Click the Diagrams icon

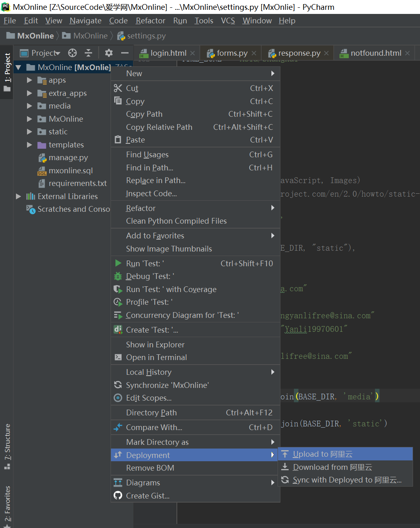118,483
